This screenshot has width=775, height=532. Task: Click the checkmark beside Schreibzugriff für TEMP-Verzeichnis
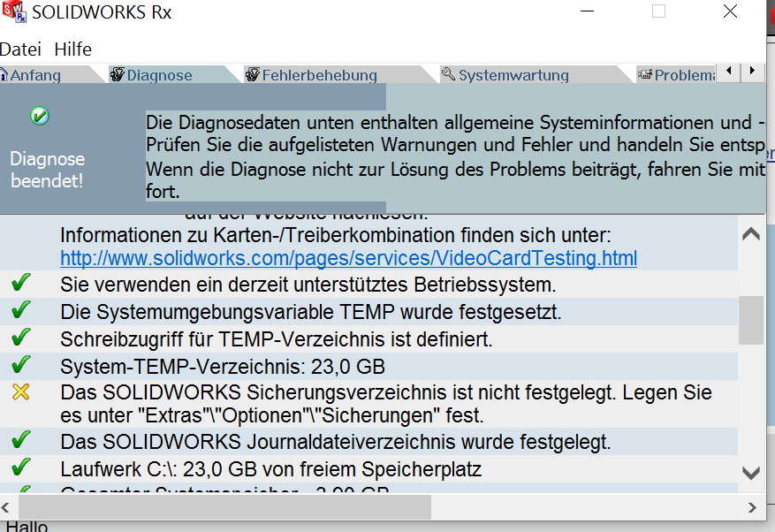(20, 338)
